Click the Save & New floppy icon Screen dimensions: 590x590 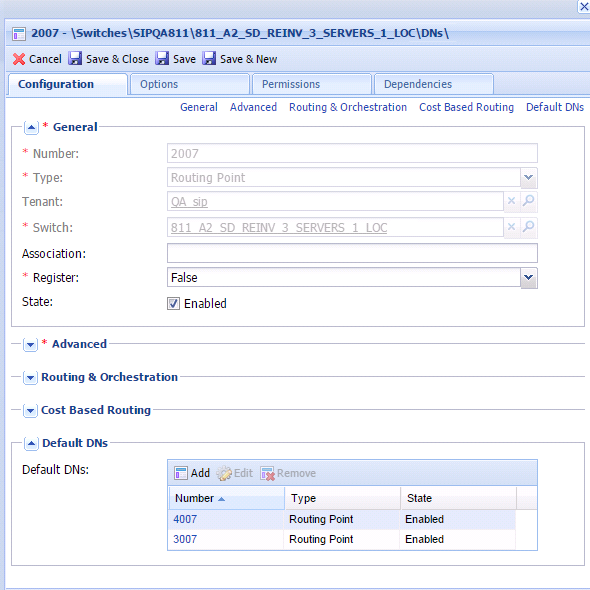[209, 59]
